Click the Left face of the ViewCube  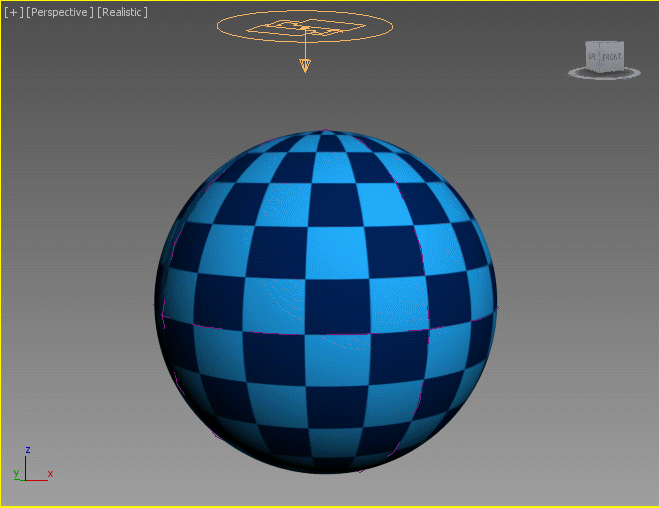592,57
